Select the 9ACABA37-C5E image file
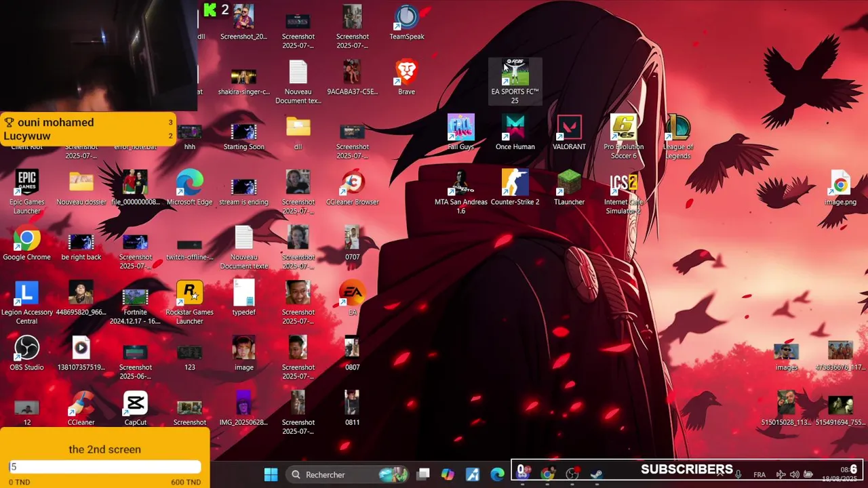The image size is (868, 488). pos(353,77)
